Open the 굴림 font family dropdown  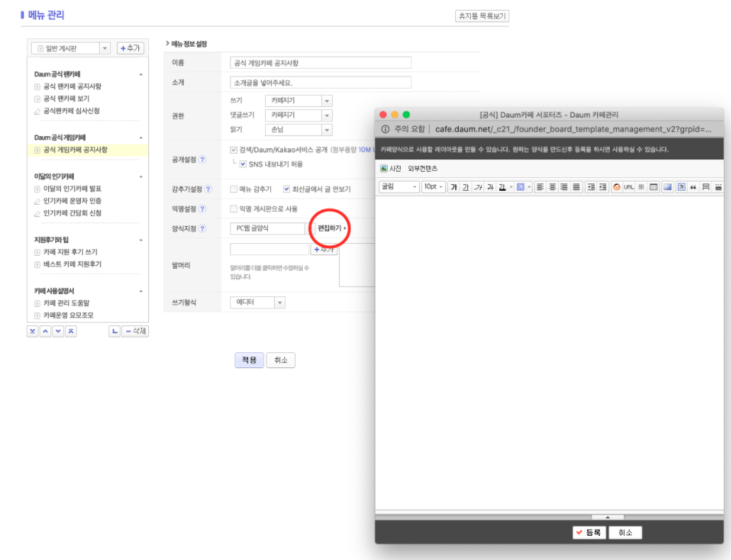coord(399,187)
